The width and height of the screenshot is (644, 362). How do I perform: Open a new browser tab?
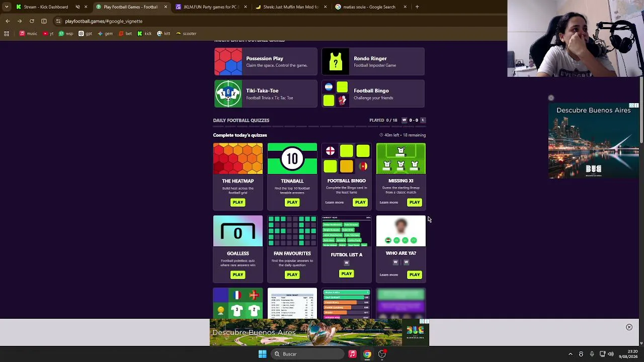click(x=417, y=7)
